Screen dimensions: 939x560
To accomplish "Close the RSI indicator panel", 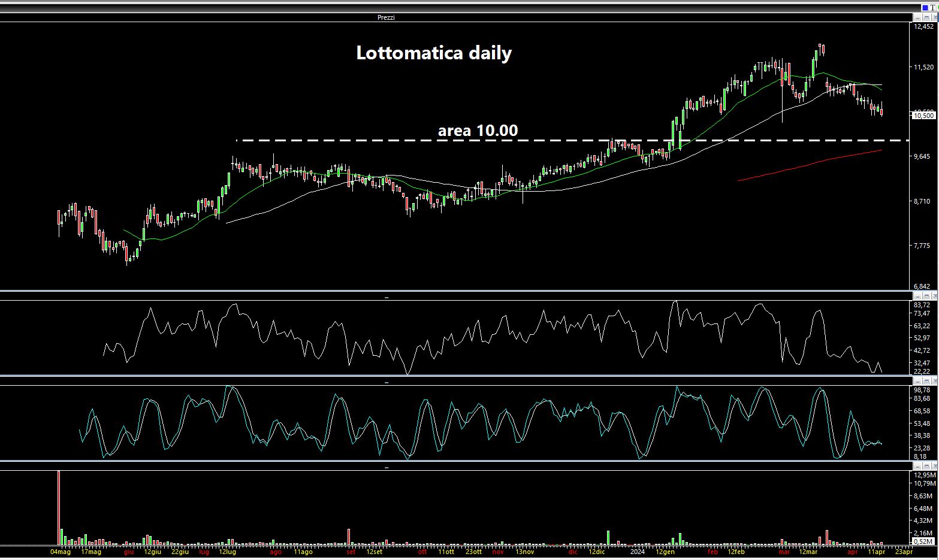I will [934, 296].
